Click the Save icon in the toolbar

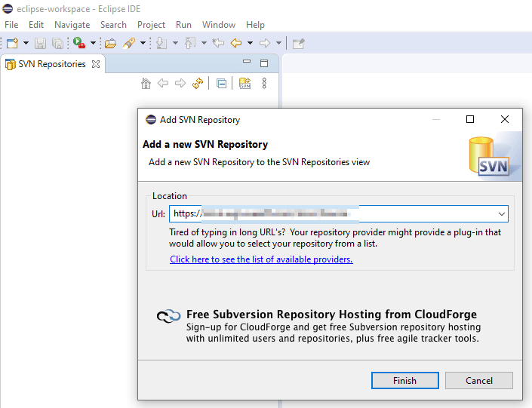40,44
